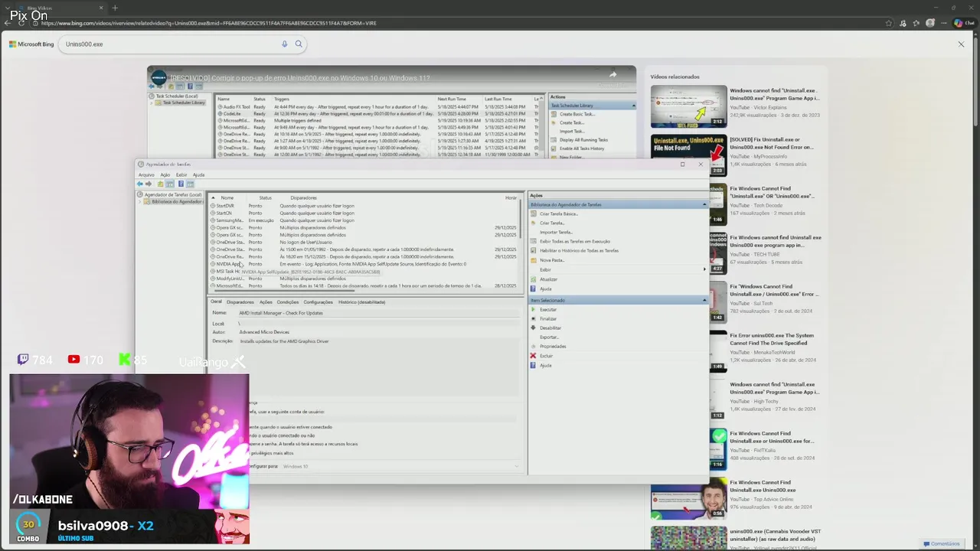
Task: Switch to the Disparadores tab
Action: coord(240,302)
